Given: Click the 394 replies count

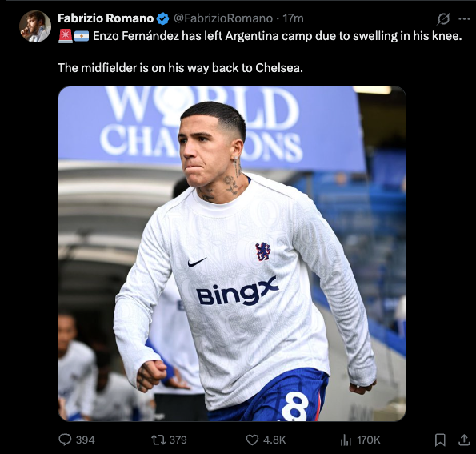Looking at the screenshot, I should [x=86, y=440].
